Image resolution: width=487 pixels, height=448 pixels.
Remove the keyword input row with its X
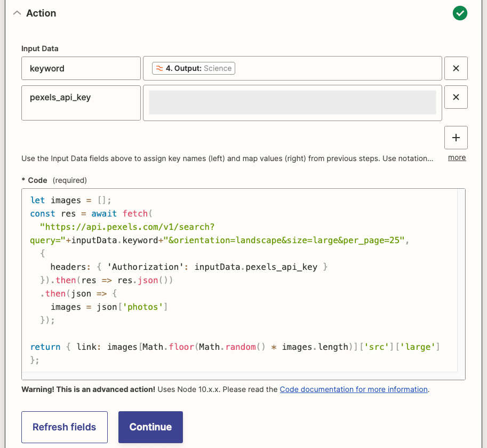pyautogui.click(x=456, y=68)
